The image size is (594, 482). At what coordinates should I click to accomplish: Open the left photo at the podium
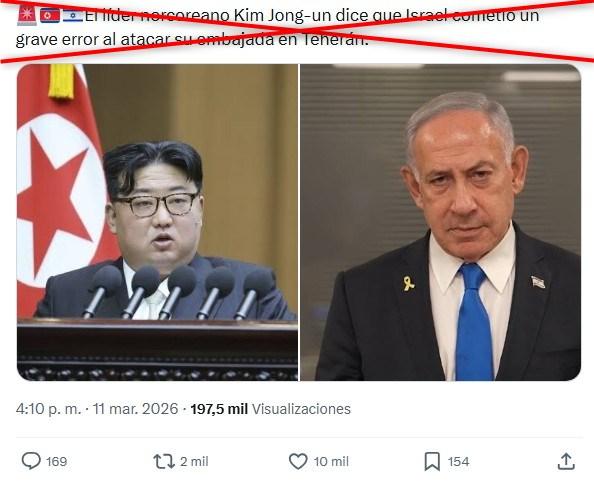[157, 222]
